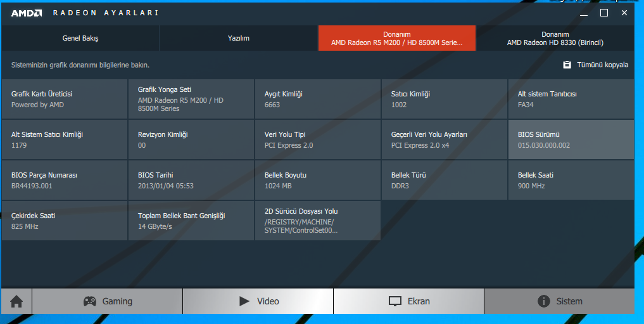This screenshot has width=644, height=324.
Task: Select the Donanım AMD Radeon R5 M200 tab
Action: click(397, 38)
